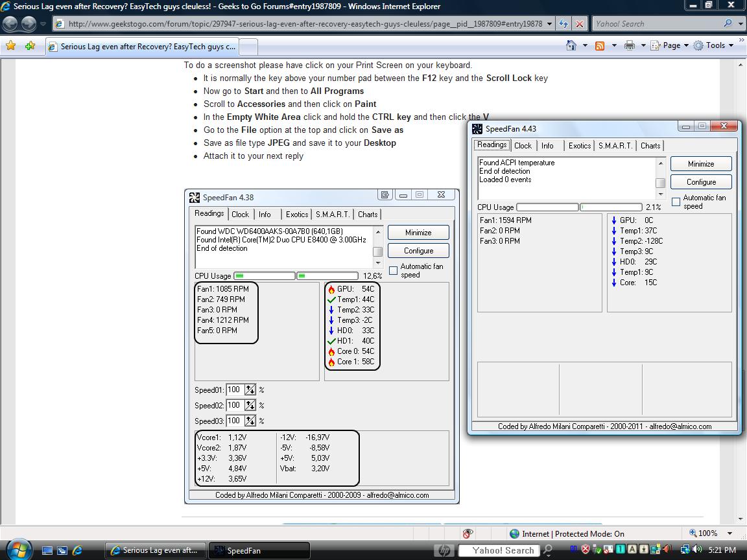This screenshot has width=747, height=560.
Task: Click 'Fan1: 1594 RPM' in SpeedFan 4.43
Action: (x=506, y=220)
